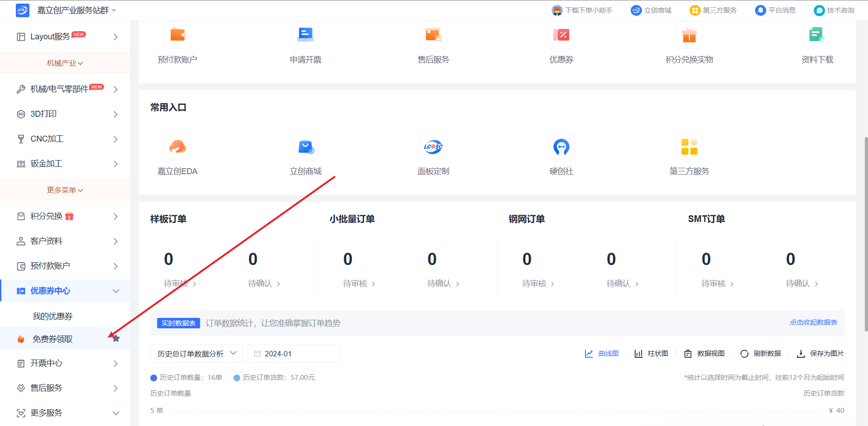868x426 pixels.
Task: Expand the 3D打印 sidebar item
Action: pos(65,114)
